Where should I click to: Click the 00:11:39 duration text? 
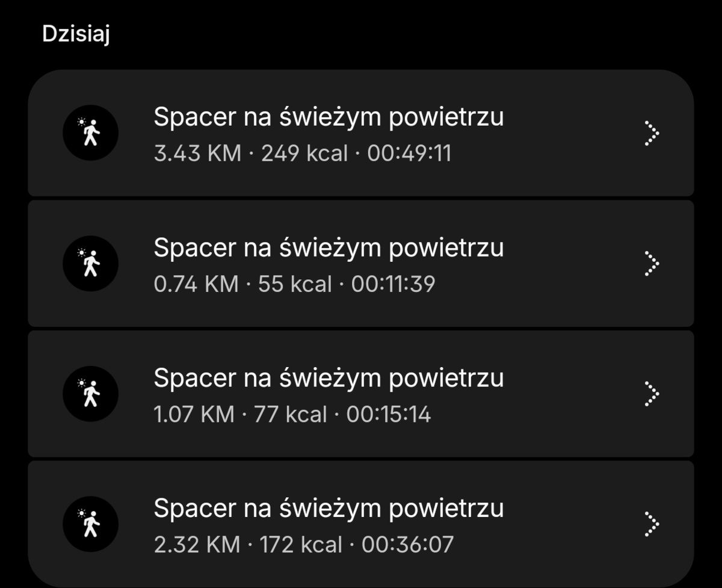pos(393,284)
